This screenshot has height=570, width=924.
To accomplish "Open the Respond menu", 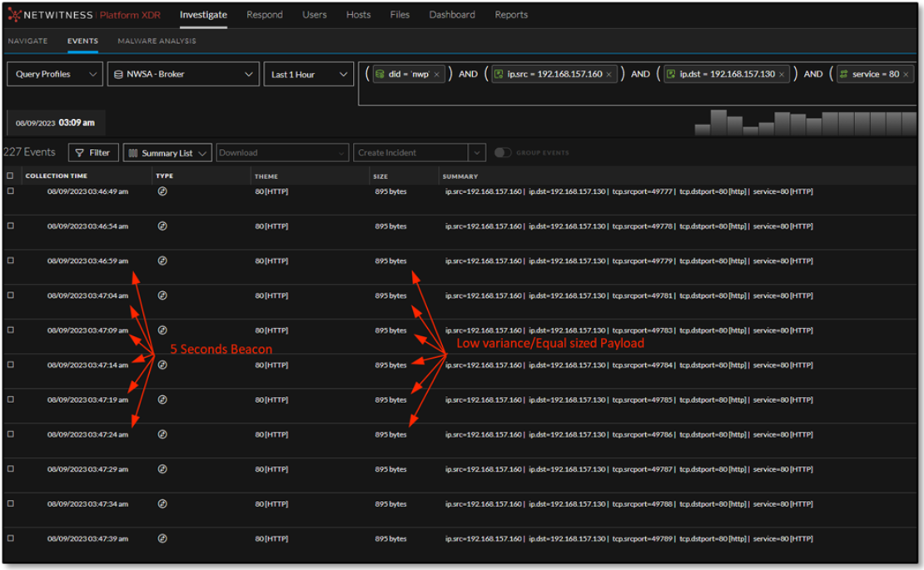I will [265, 15].
